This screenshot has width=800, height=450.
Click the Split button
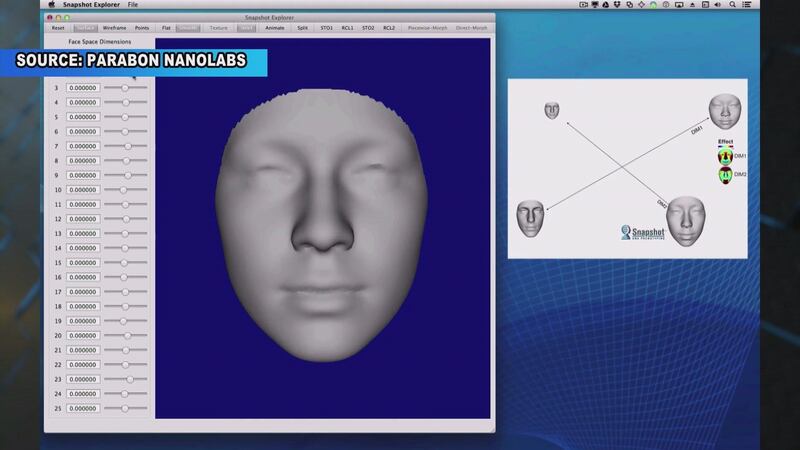click(x=302, y=28)
